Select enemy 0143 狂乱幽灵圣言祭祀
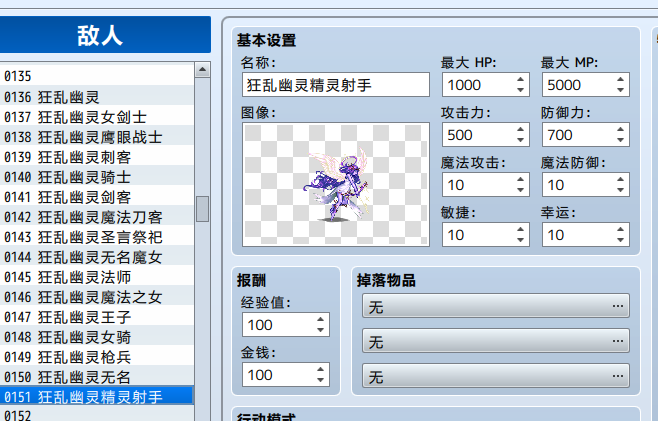The height and width of the screenshot is (421, 658). pyautogui.click(x=97, y=237)
